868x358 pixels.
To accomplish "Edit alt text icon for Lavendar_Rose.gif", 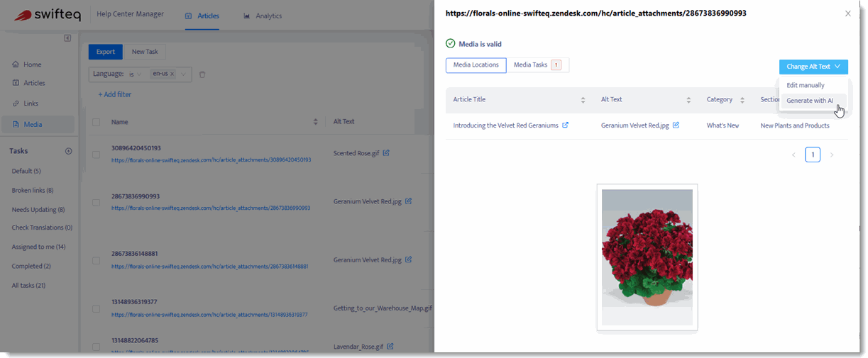I will [390, 347].
